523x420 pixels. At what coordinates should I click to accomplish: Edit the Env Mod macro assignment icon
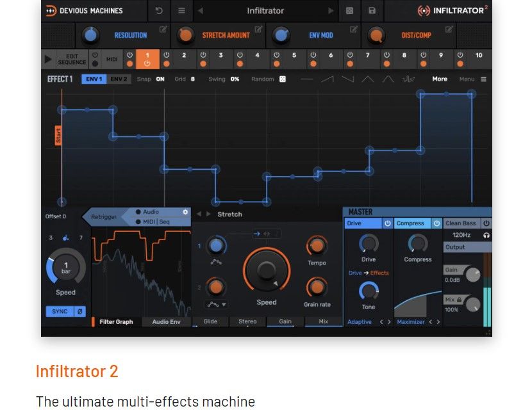coord(354,29)
